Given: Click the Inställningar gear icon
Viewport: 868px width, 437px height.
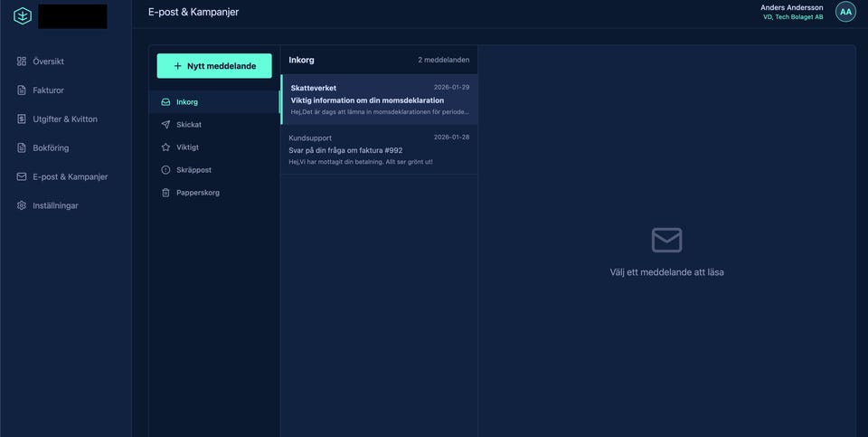Looking at the screenshot, I should pyautogui.click(x=22, y=205).
